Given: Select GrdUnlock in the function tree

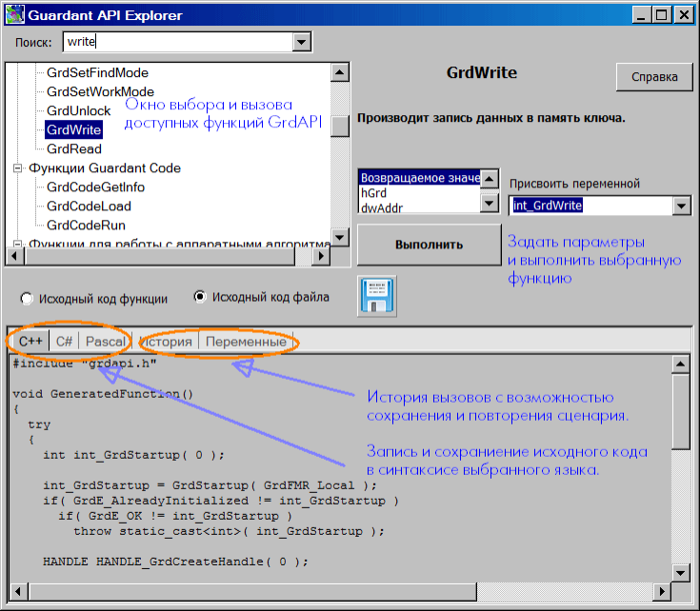Looking at the screenshot, I should 78,110.
